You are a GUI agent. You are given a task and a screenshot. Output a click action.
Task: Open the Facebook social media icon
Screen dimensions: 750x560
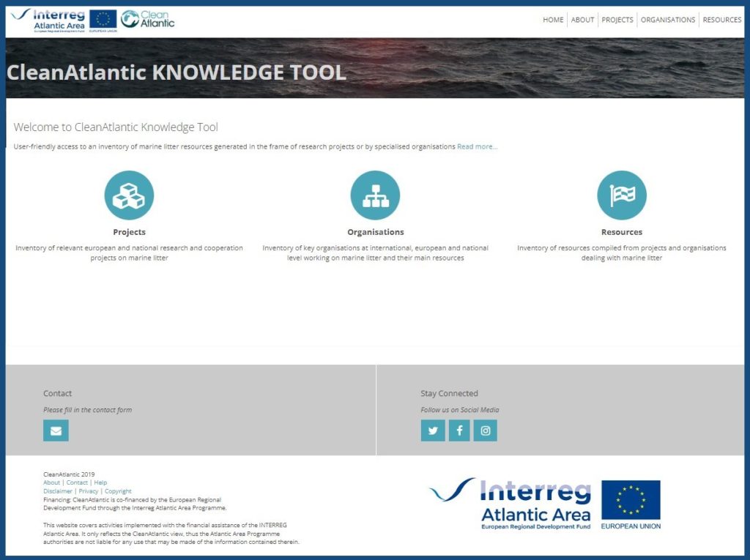click(459, 430)
